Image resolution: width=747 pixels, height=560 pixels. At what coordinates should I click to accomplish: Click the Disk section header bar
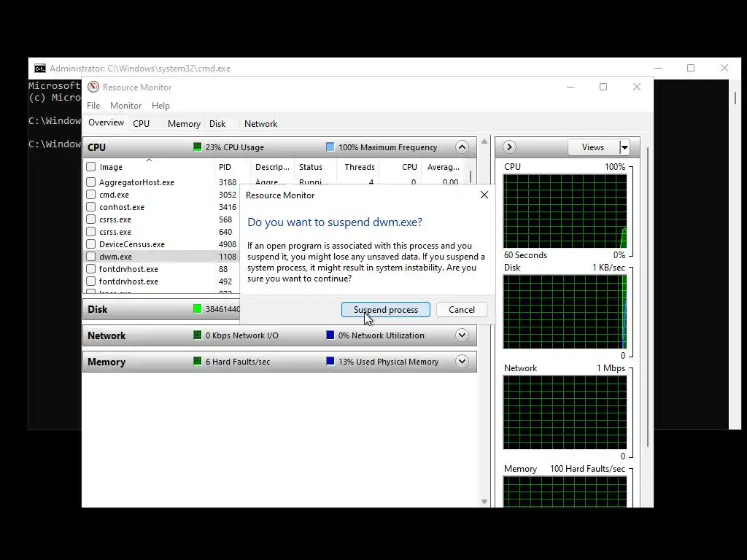pyautogui.click(x=161, y=309)
